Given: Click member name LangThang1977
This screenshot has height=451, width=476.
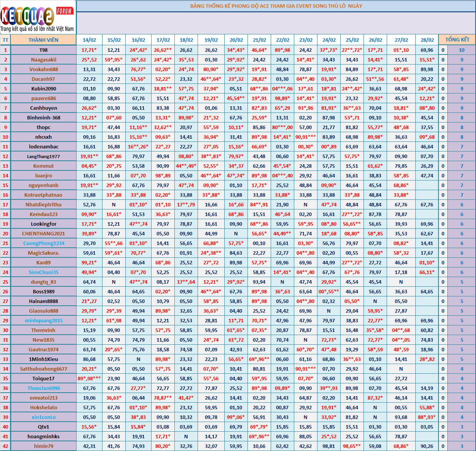Looking at the screenshot, I should click(43, 156).
